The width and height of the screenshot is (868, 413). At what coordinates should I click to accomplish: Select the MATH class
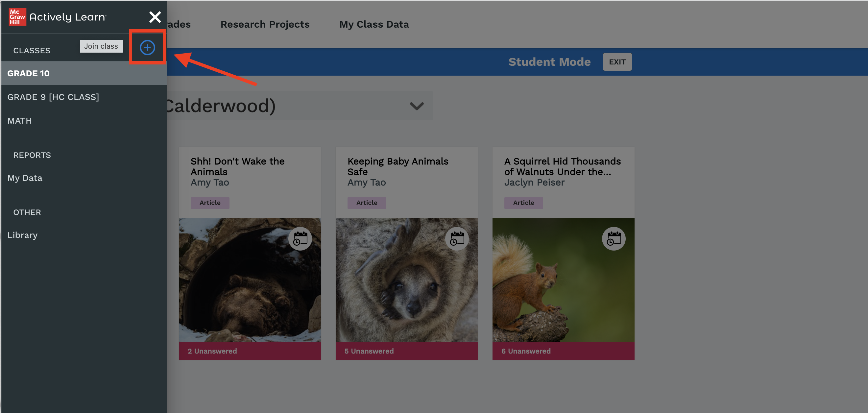[19, 121]
